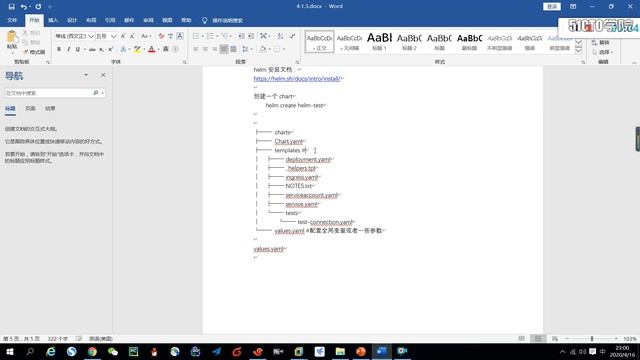This screenshot has height=360, width=640.
Task: Switch to Results tab in navigation pane
Action: (50, 109)
